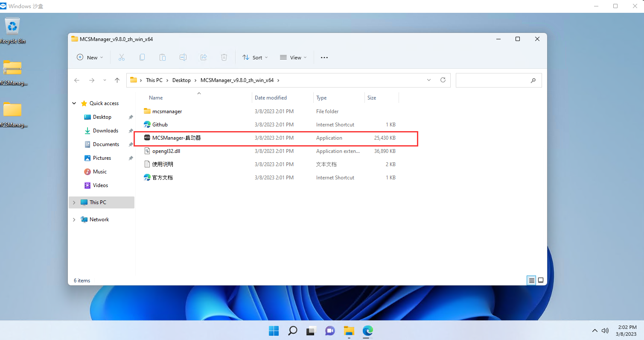Click the Refresh icon beside address bar
Viewport: 644px width, 340px height.
coord(443,80)
